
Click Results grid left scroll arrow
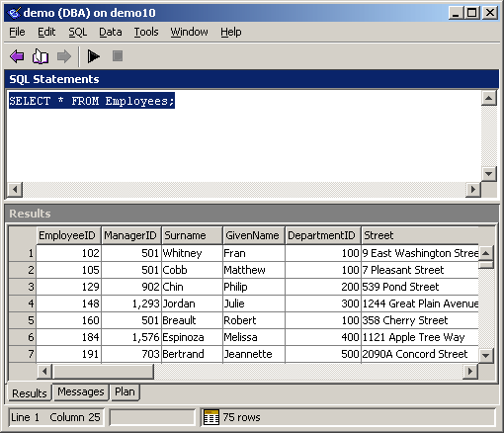[x=44, y=371]
